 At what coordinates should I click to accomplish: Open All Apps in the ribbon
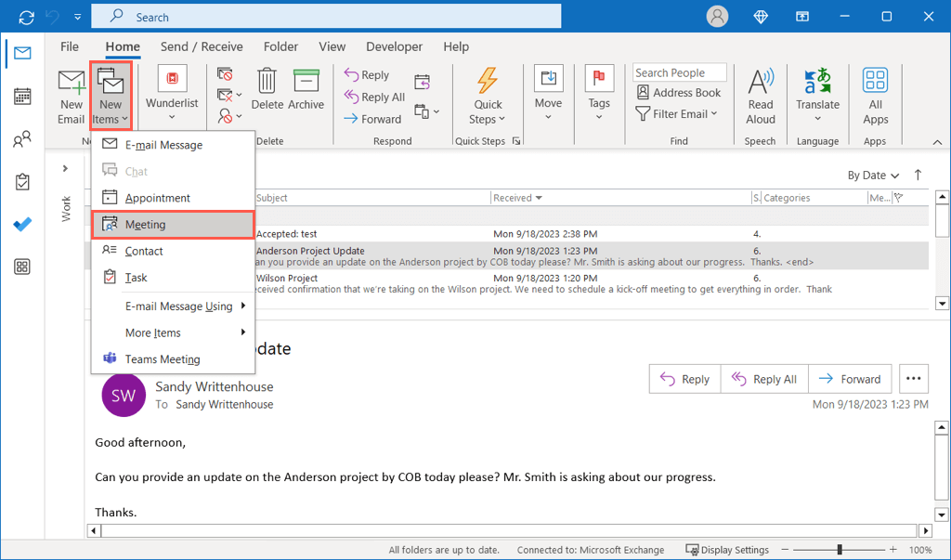point(875,96)
